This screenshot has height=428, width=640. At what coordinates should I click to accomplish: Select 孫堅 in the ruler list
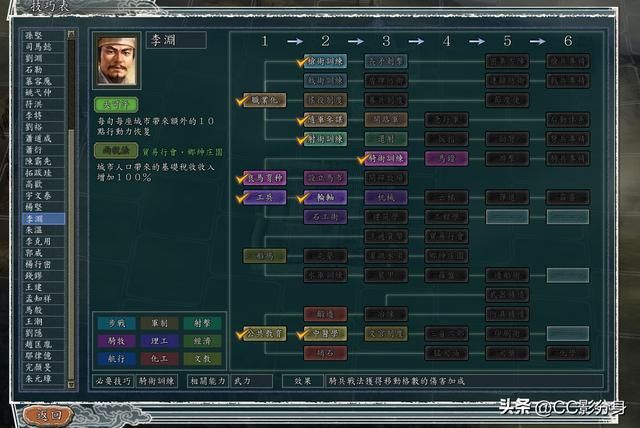pos(43,35)
